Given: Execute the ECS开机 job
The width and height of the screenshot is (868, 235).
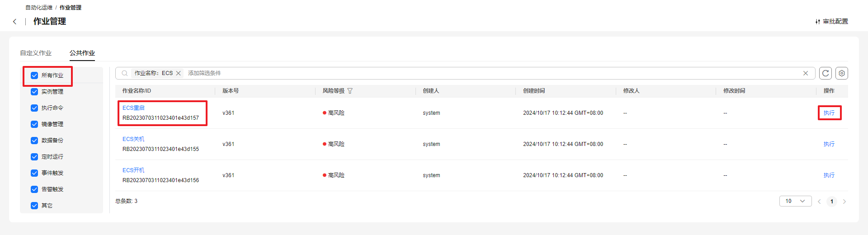Looking at the screenshot, I should (x=829, y=175).
